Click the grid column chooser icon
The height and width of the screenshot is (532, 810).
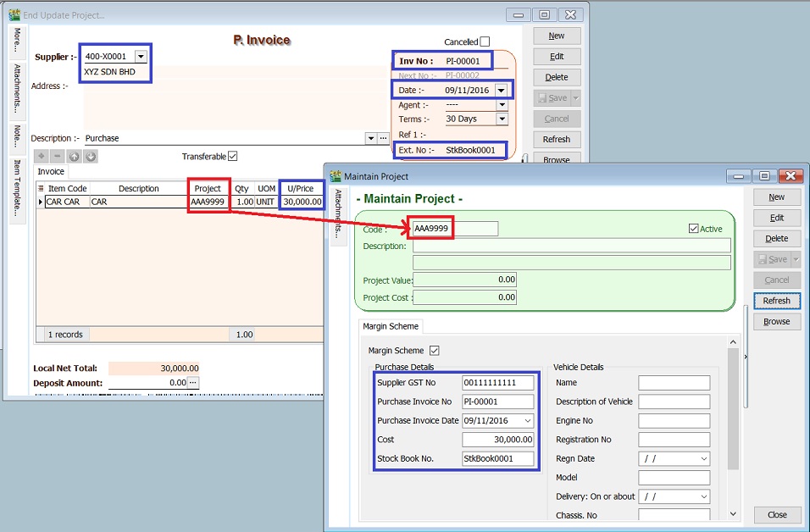click(41, 189)
